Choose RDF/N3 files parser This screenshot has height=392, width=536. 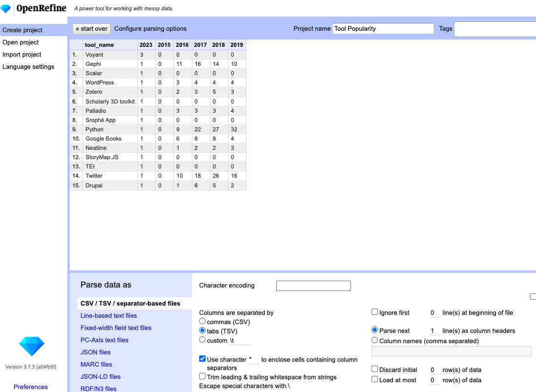click(99, 389)
